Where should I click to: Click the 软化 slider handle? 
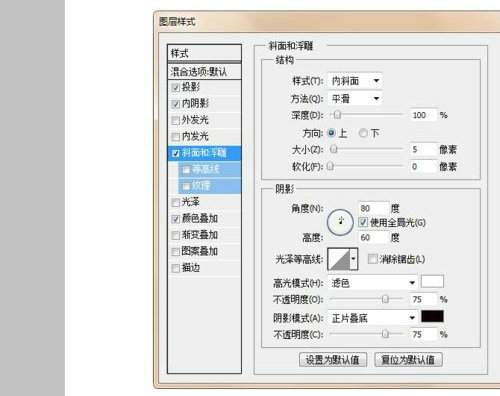tap(330, 166)
